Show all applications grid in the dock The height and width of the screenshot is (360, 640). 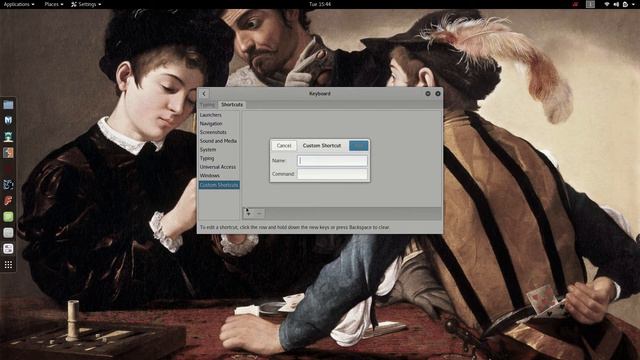[x=8, y=265]
